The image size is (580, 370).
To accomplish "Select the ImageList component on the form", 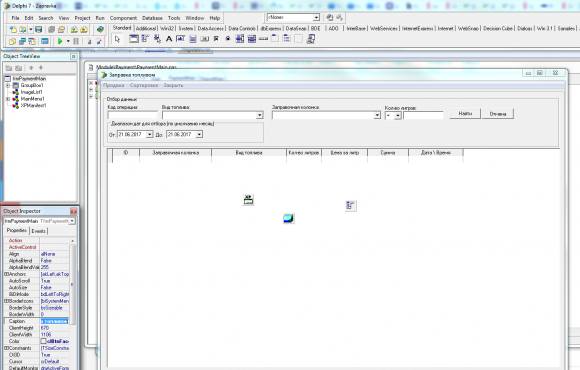I will (289, 219).
